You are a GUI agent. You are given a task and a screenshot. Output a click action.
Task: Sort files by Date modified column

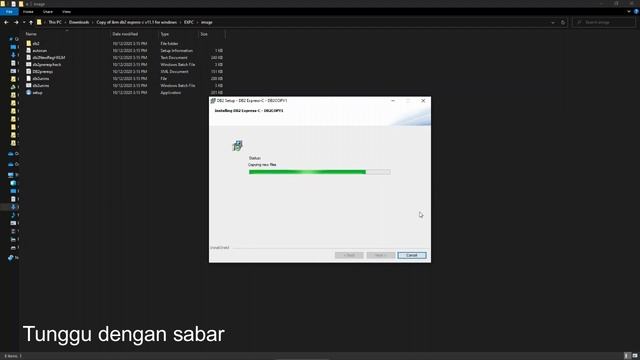point(125,34)
